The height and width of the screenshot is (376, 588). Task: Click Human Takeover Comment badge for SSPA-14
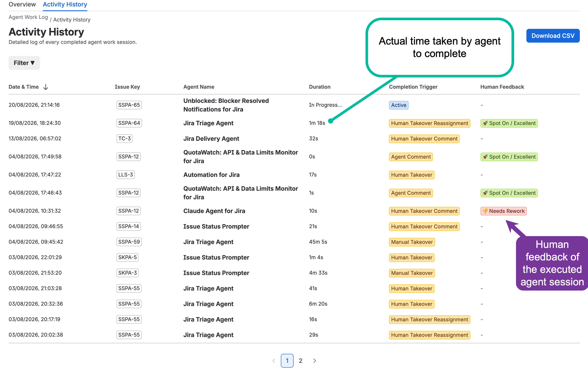[424, 227]
